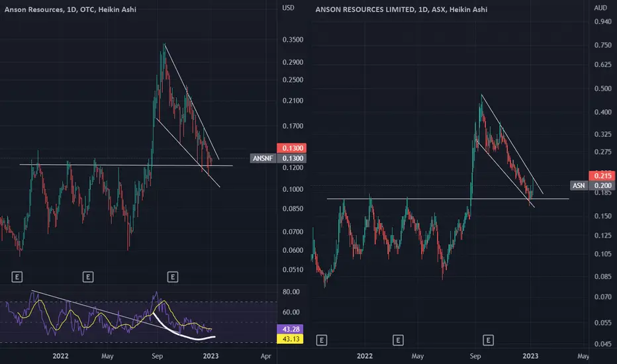The width and height of the screenshot is (617, 364).
Task: Open the ASX chart E marker between 2022 and May
Action: point(398,340)
